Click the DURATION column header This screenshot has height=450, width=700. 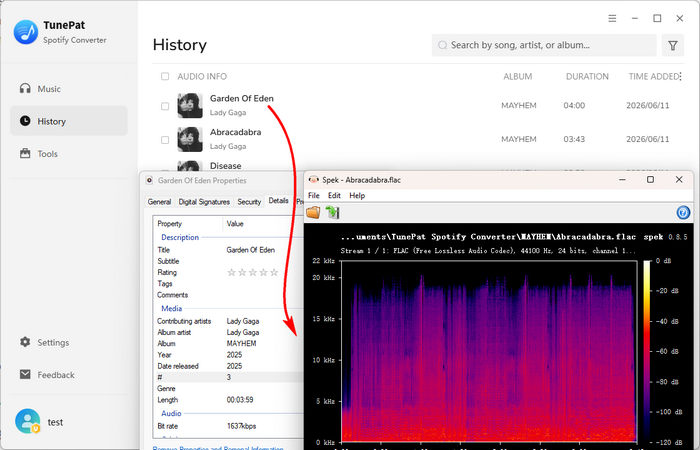coord(587,76)
